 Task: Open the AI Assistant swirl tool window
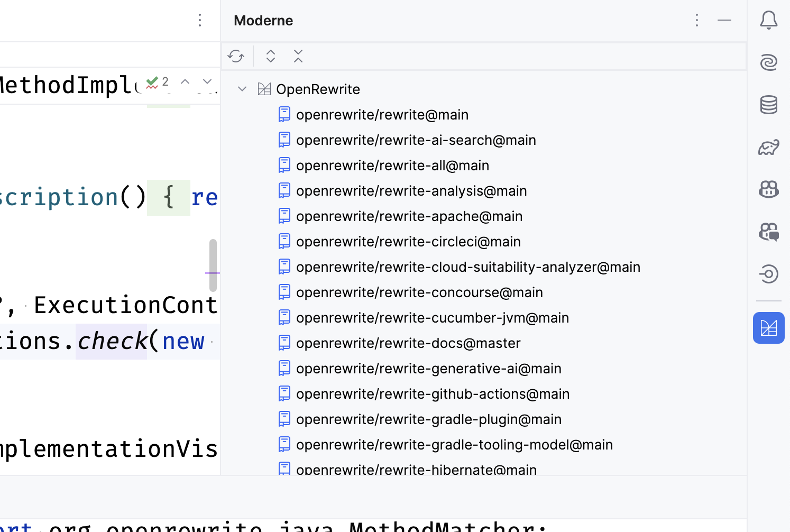(x=769, y=62)
